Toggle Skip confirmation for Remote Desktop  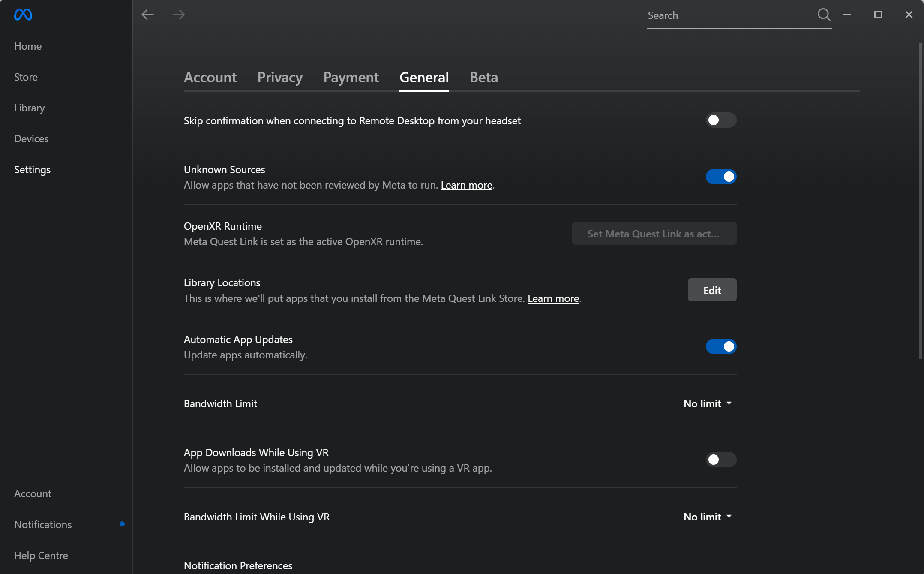[x=721, y=120]
